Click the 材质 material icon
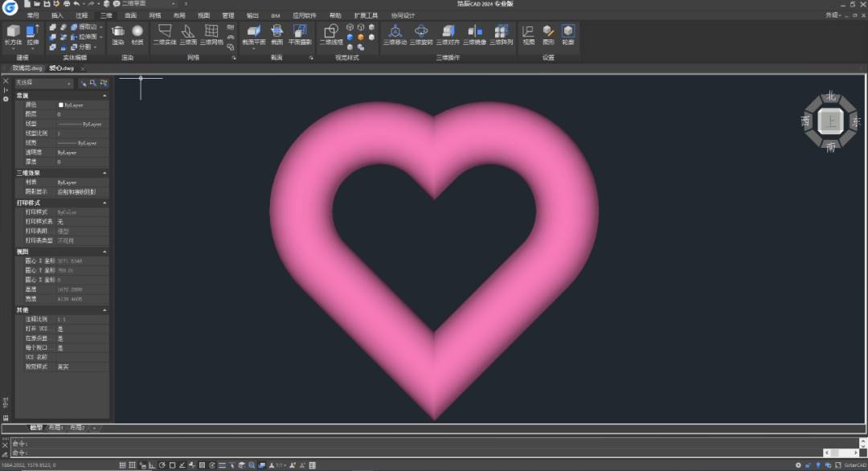This screenshot has width=868, height=471. [x=137, y=35]
